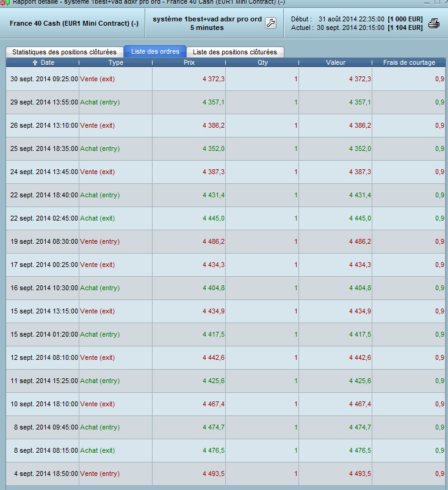Click price 4 357,1 in Prix column
This screenshot has width=448, height=490.
pyautogui.click(x=214, y=103)
